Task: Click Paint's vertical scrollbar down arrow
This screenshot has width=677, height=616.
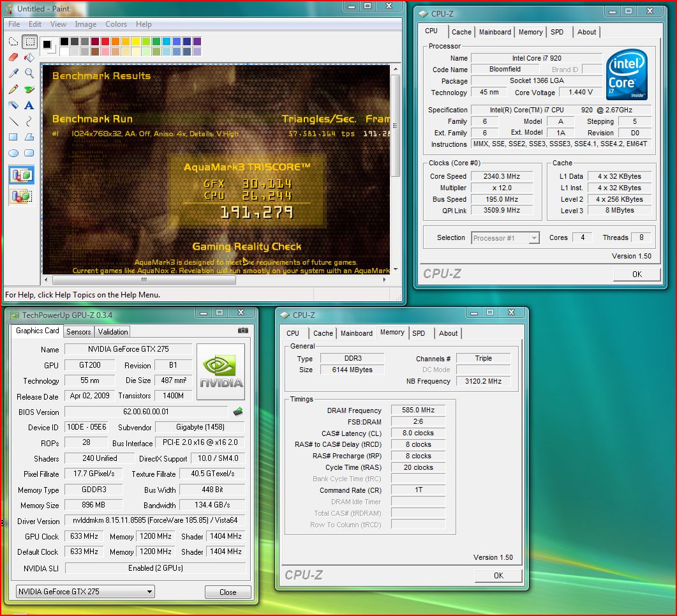Action: click(396, 269)
